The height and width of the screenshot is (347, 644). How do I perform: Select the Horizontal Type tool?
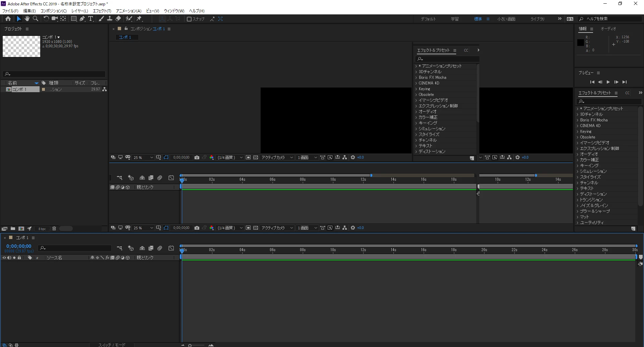91,19
